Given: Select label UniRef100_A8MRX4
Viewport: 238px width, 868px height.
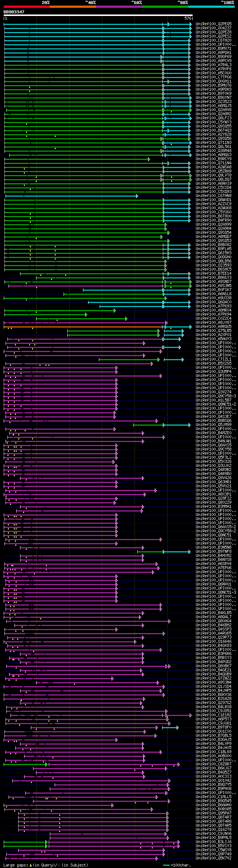Looking at the screenshot, I should (213, 310).
